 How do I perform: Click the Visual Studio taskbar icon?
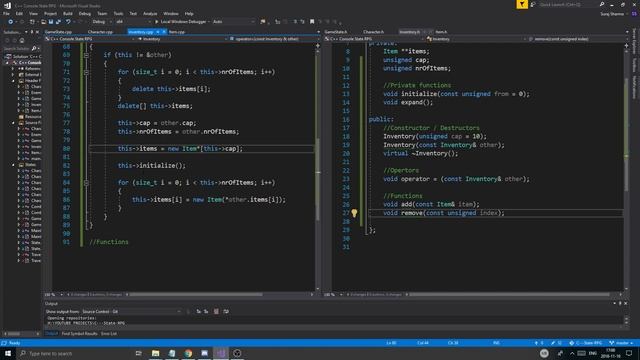[x=221, y=353]
